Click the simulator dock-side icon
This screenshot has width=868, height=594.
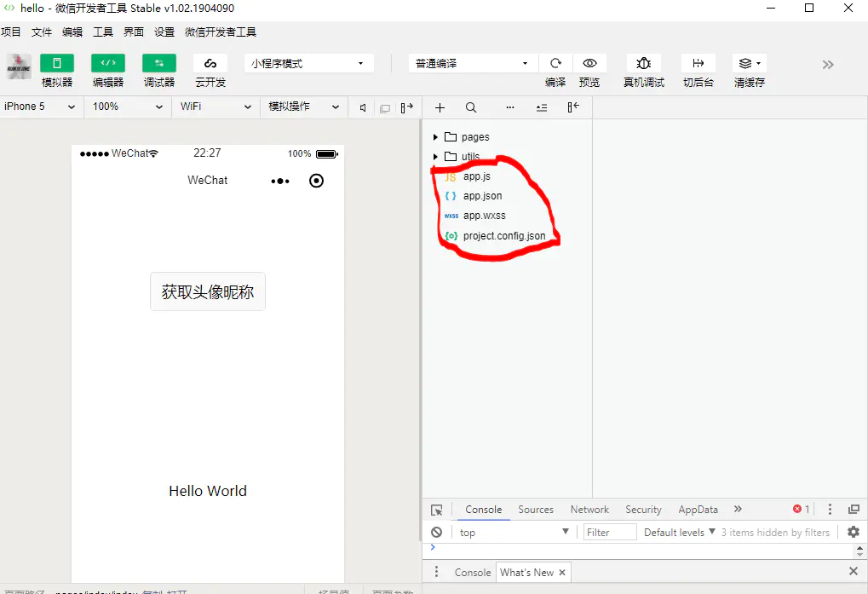pyautogui.click(x=407, y=107)
